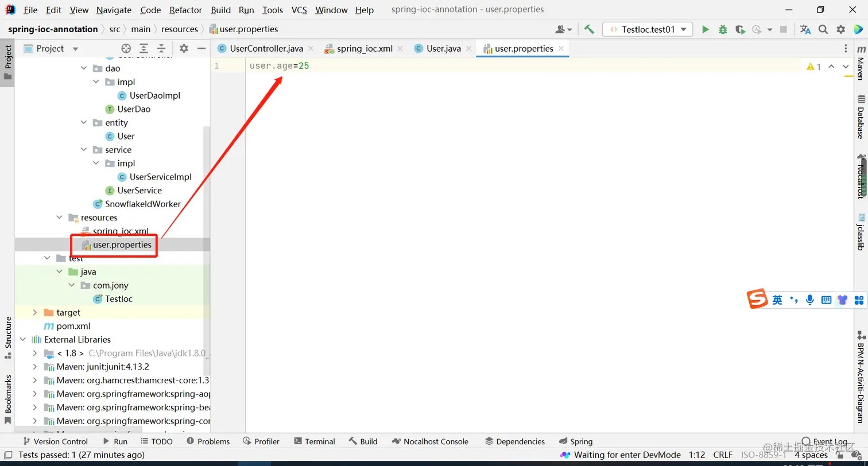Click the translate icon in top toolbar

click(x=805, y=29)
